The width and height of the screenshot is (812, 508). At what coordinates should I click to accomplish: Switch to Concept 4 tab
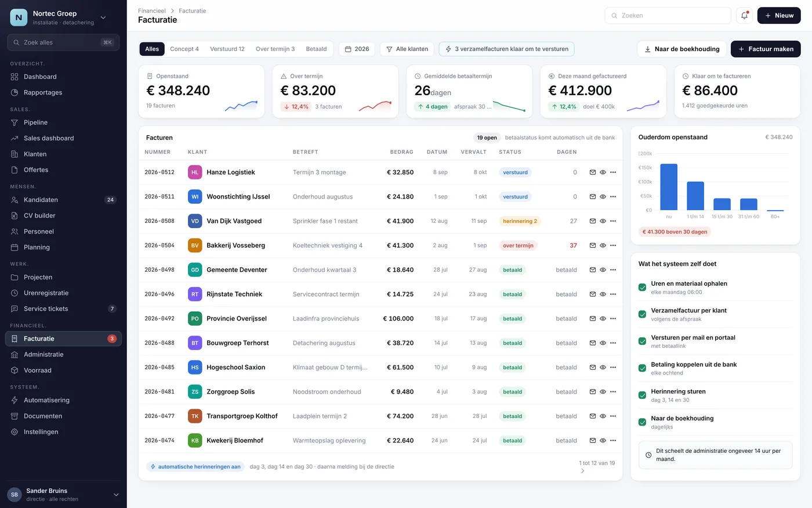pos(184,49)
